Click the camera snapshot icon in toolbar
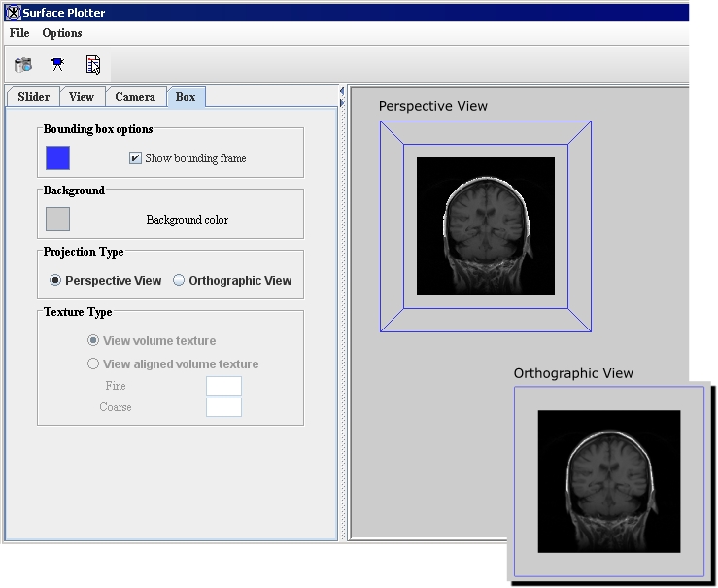 pos(23,65)
